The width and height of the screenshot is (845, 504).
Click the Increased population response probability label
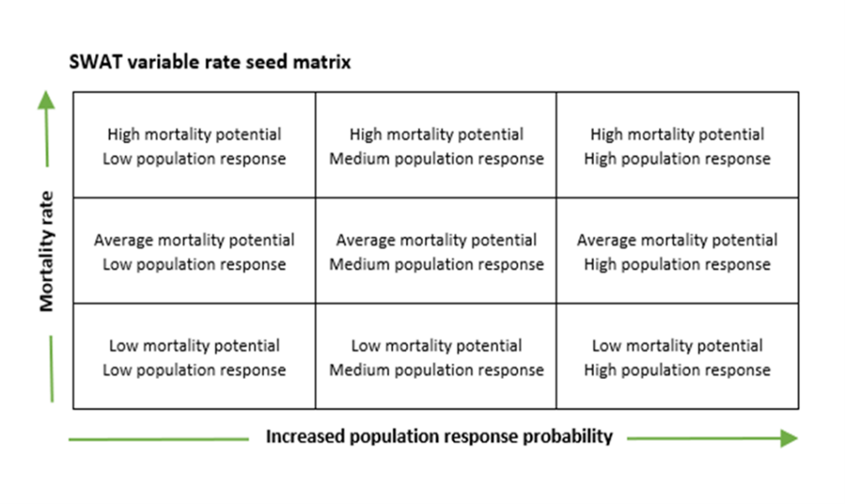click(x=439, y=437)
